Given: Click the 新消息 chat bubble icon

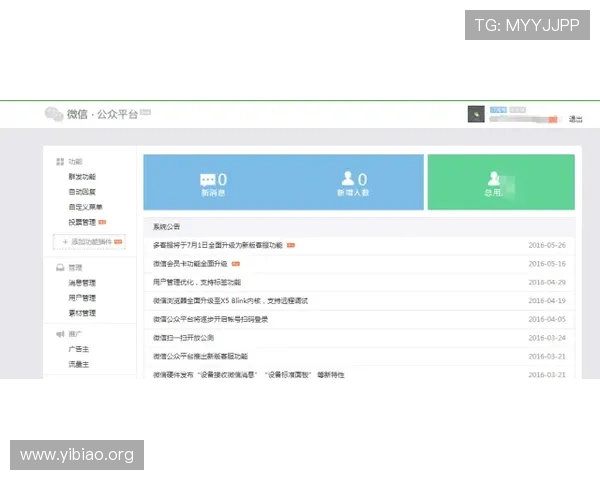Looking at the screenshot, I should [x=208, y=180].
